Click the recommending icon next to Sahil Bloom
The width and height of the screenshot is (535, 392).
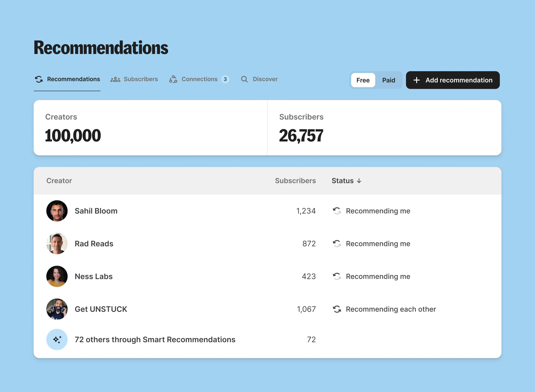click(x=337, y=211)
